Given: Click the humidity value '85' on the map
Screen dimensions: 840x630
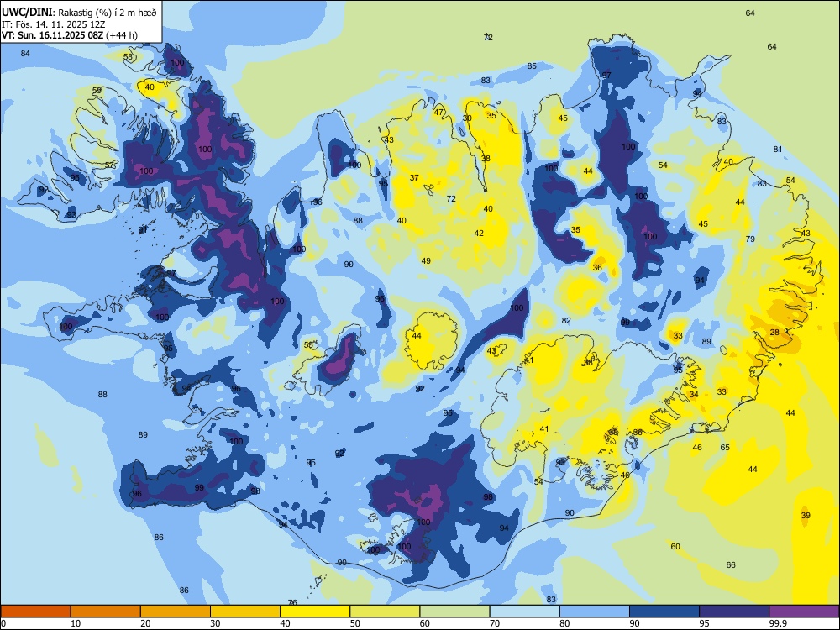Looking at the screenshot, I should coord(532,66).
